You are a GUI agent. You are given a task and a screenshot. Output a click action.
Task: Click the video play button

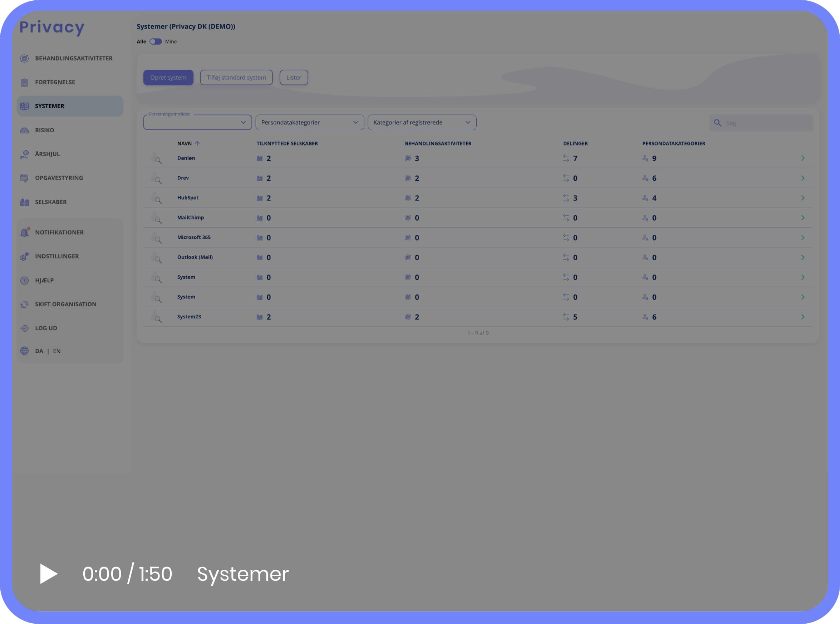point(49,574)
